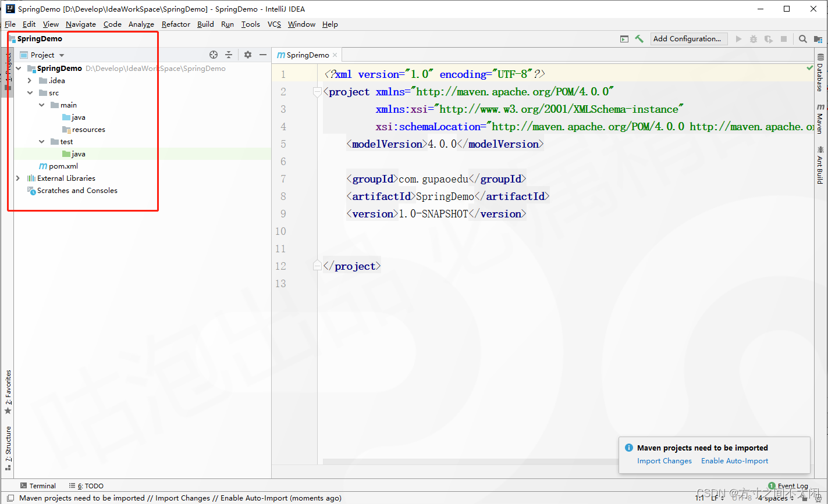
Task: Collapse the src folder
Action: coord(30,93)
